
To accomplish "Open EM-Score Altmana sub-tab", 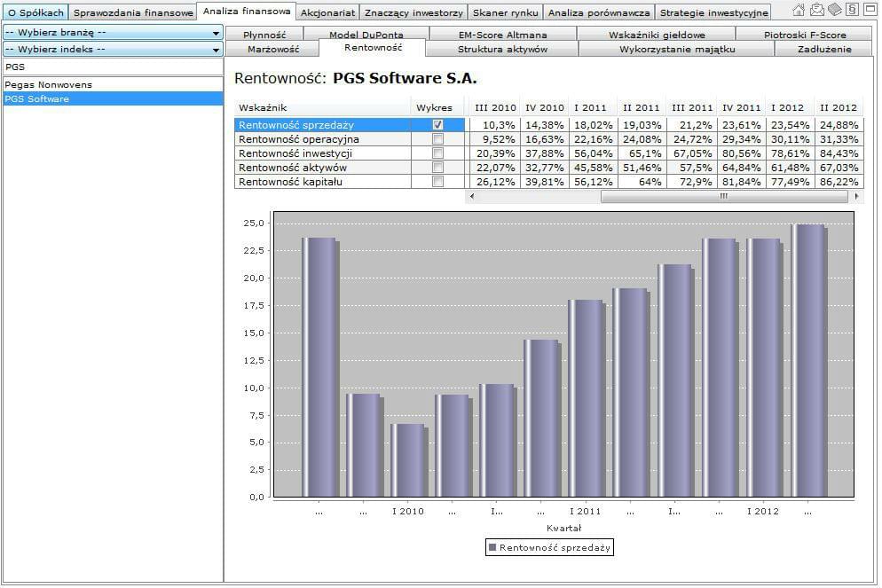I will click(x=502, y=35).
